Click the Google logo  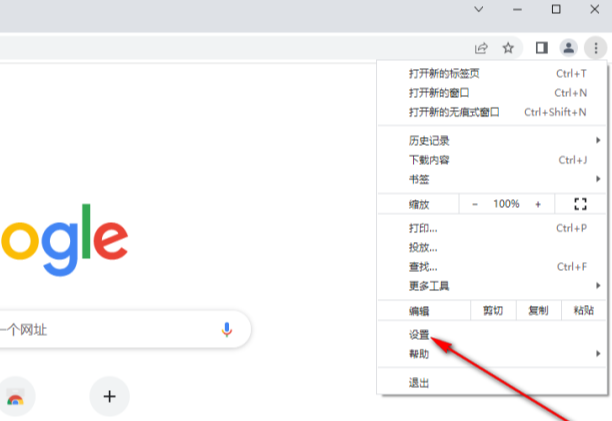point(64,240)
